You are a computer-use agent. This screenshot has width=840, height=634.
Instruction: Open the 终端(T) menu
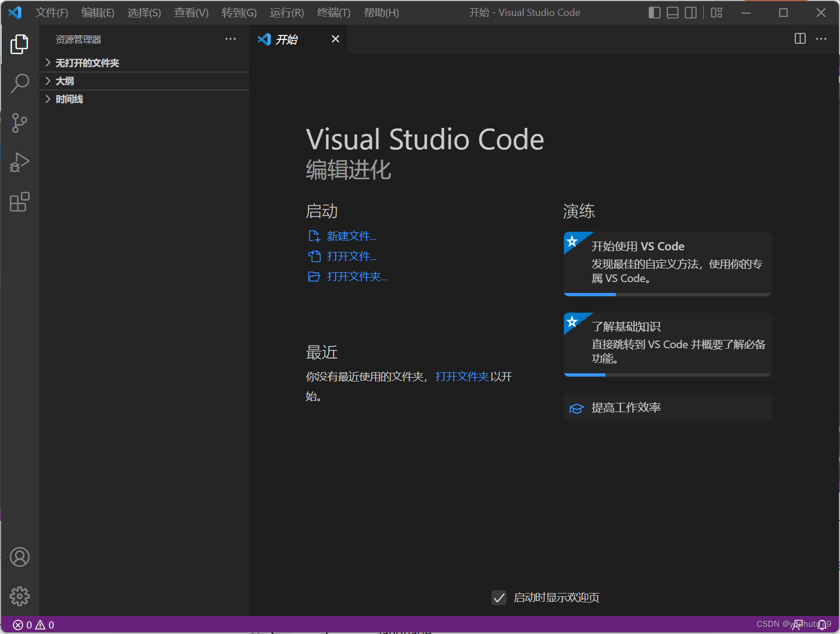point(334,13)
